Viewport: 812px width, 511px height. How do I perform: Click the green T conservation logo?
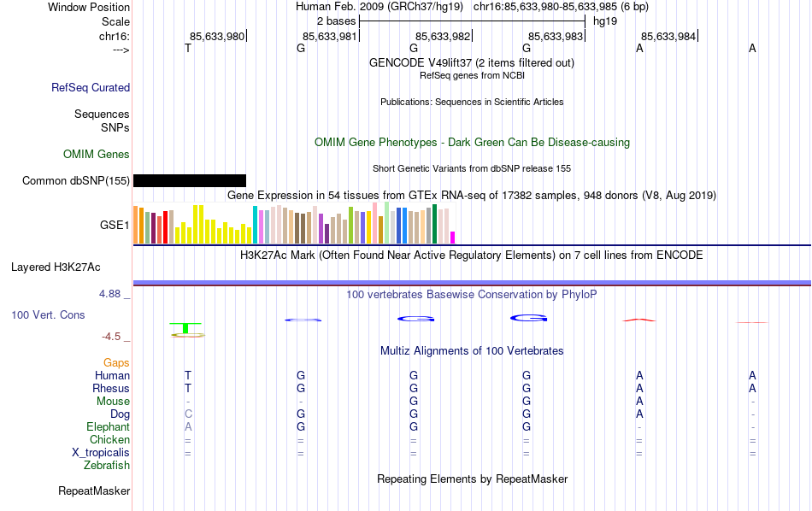[x=186, y=328]
